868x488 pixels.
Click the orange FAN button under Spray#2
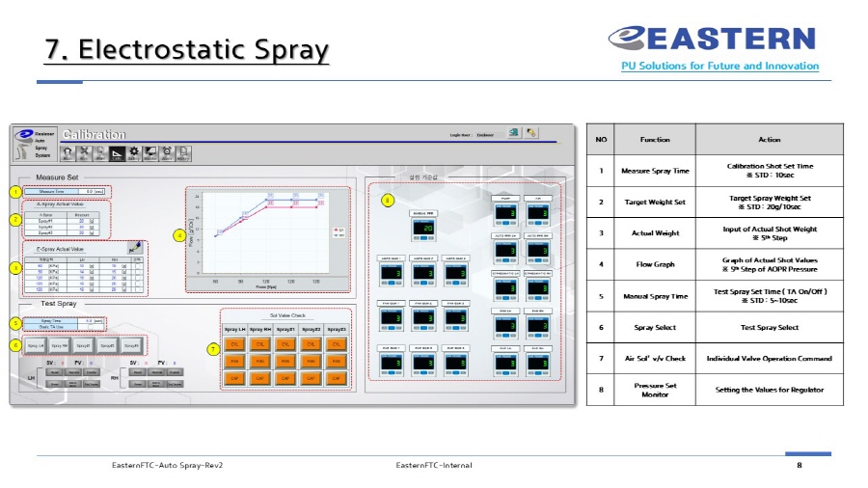pos(312,362)
